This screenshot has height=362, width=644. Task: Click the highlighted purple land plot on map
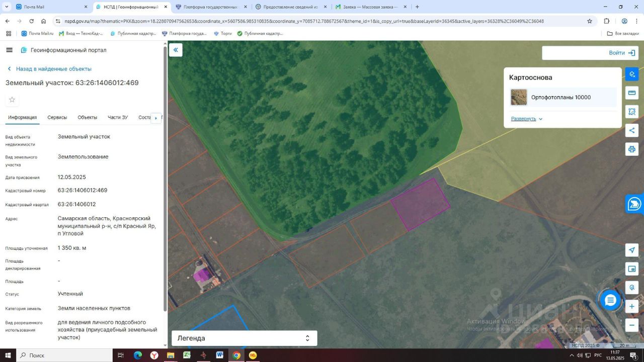click(x=421, y=205)
